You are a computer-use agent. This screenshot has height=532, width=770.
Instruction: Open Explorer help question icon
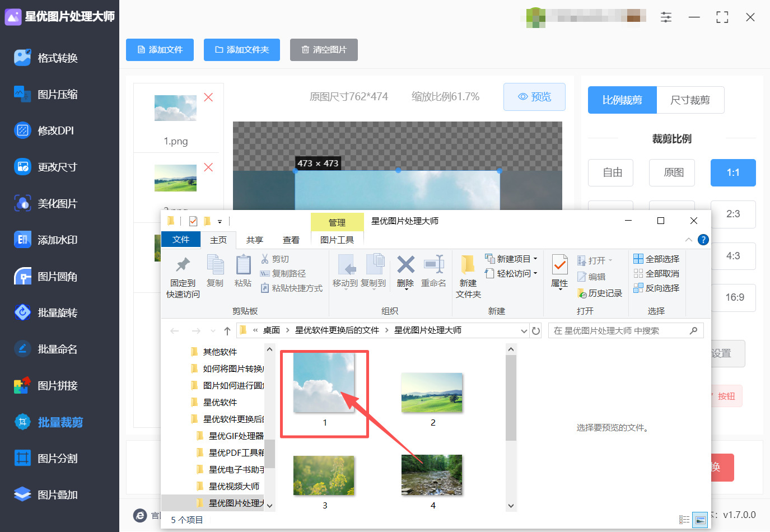(x=703, y=240)
